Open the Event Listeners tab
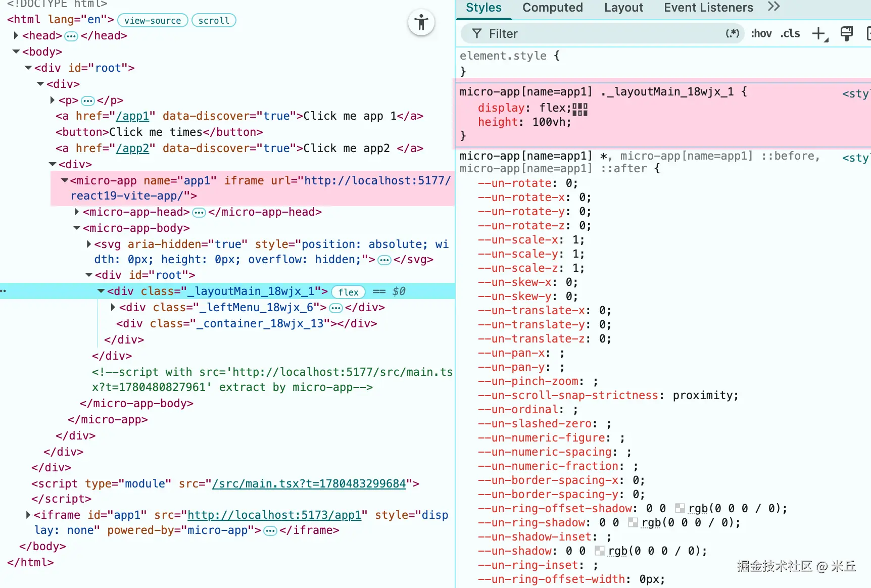The image size is (871, 588). click(x=708, y=8)
